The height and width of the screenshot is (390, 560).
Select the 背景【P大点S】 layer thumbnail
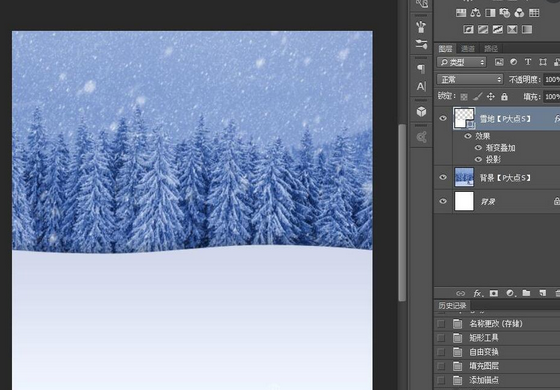coord(464,177)
